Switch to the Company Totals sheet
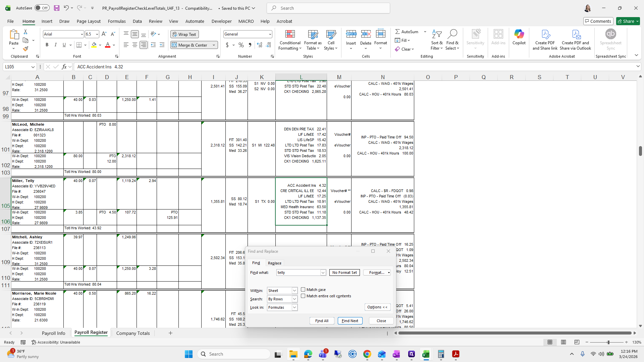Image resolution: width=644 pixels, height=362 pixels. tap(133, 333)
